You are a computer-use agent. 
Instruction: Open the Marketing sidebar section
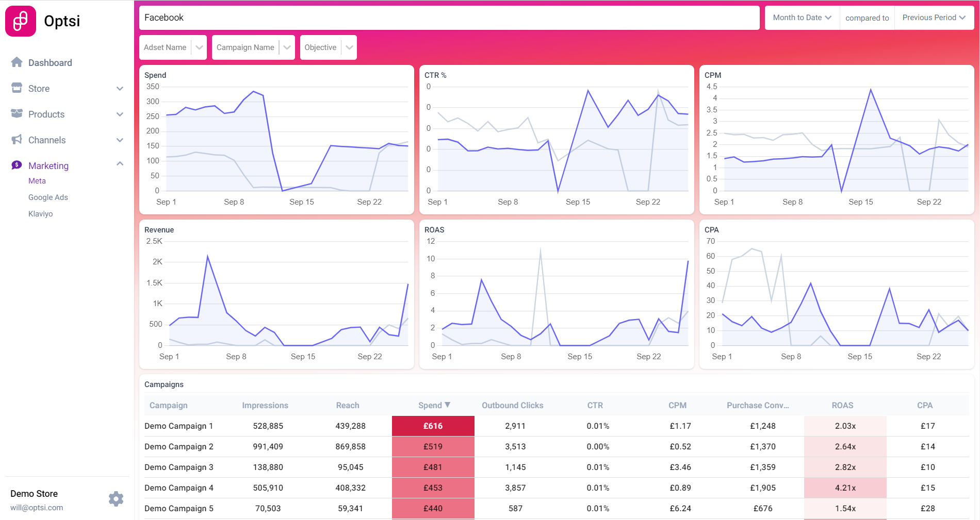point(48,166)
